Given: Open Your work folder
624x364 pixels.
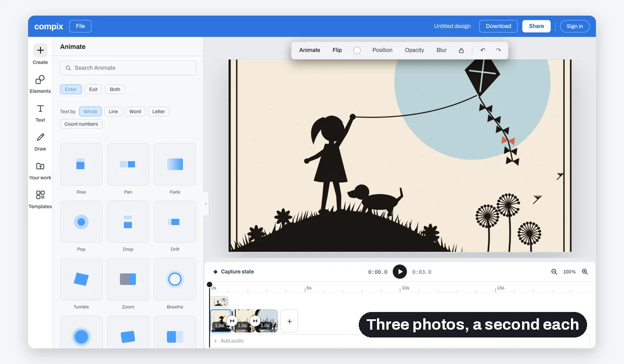Looking at the screenshot, I should coord(40,171).
